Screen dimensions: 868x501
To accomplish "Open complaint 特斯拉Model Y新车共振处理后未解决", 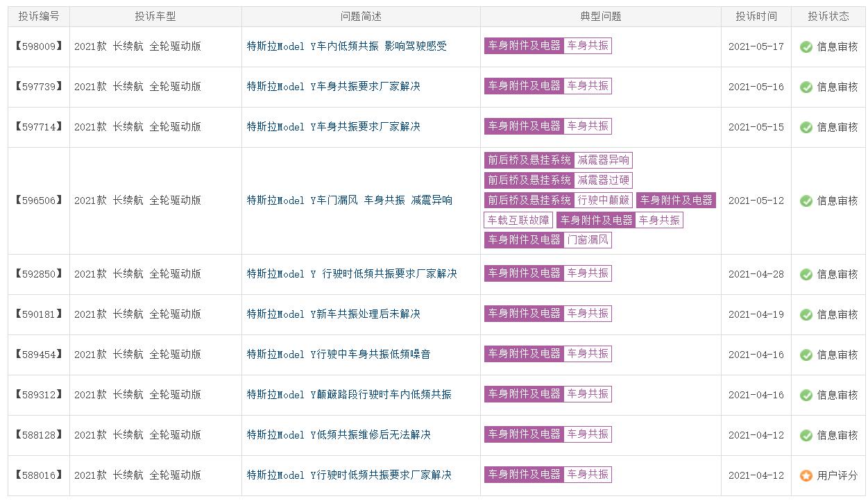I will pyautogui.click(x=333, y=314).
